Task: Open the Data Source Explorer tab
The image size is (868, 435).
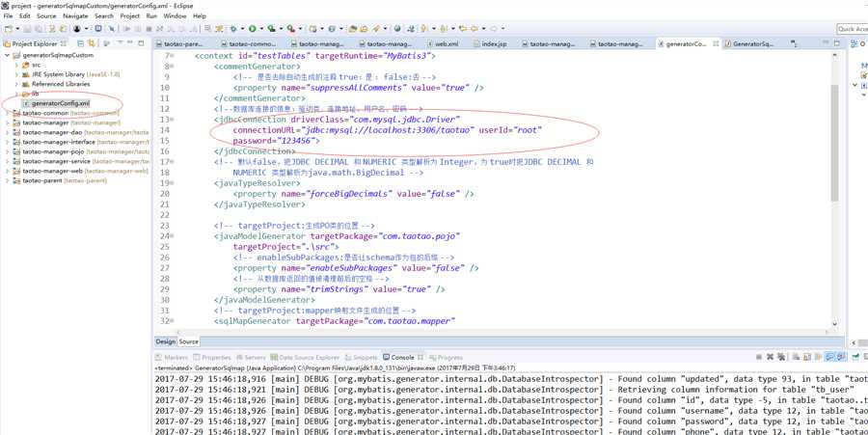Action: coord(305,358)
